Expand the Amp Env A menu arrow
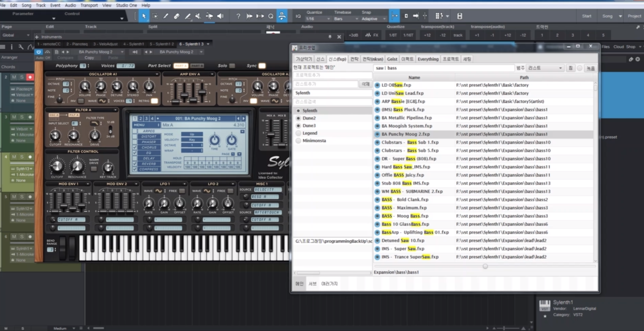 (212, 74)
